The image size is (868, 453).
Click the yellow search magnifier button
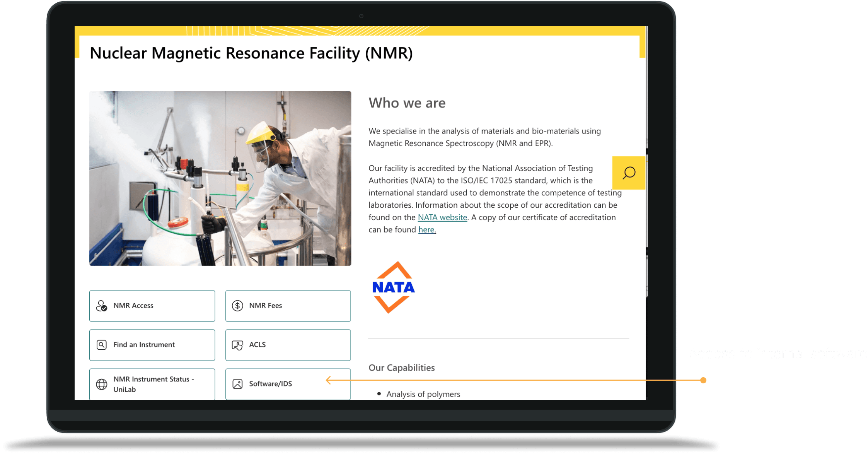click(x=629, y=173)
